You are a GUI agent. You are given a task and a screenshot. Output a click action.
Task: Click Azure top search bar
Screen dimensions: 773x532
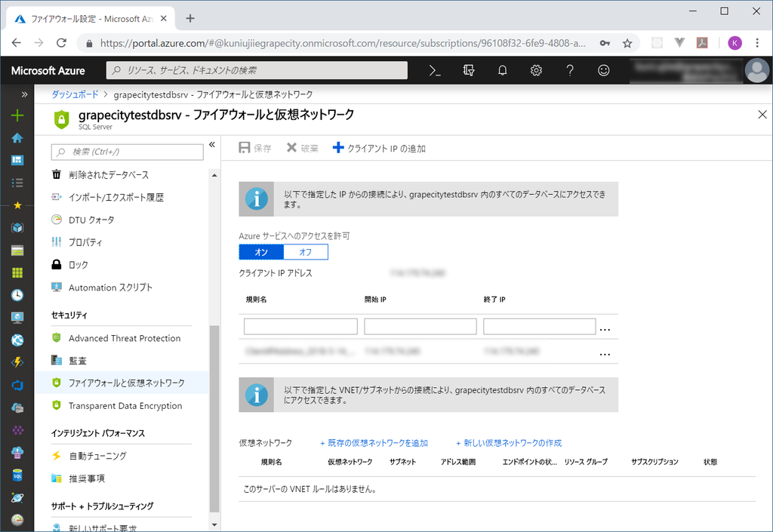(257, 70)
